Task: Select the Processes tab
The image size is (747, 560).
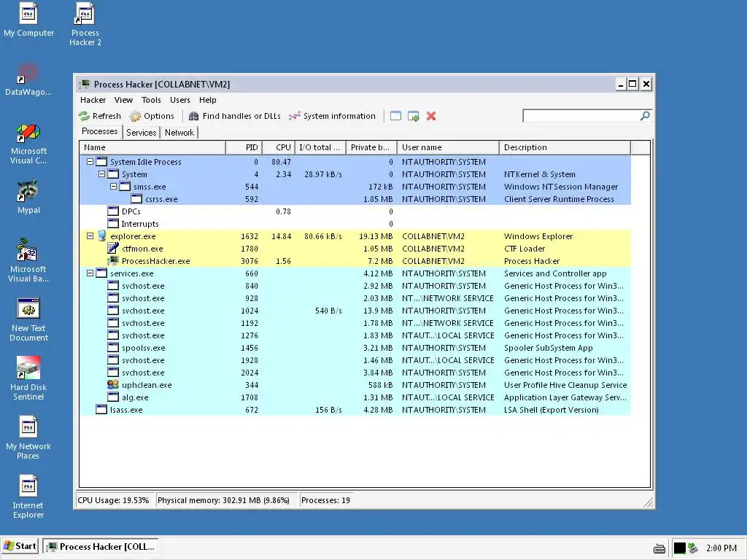Action: 99,131
